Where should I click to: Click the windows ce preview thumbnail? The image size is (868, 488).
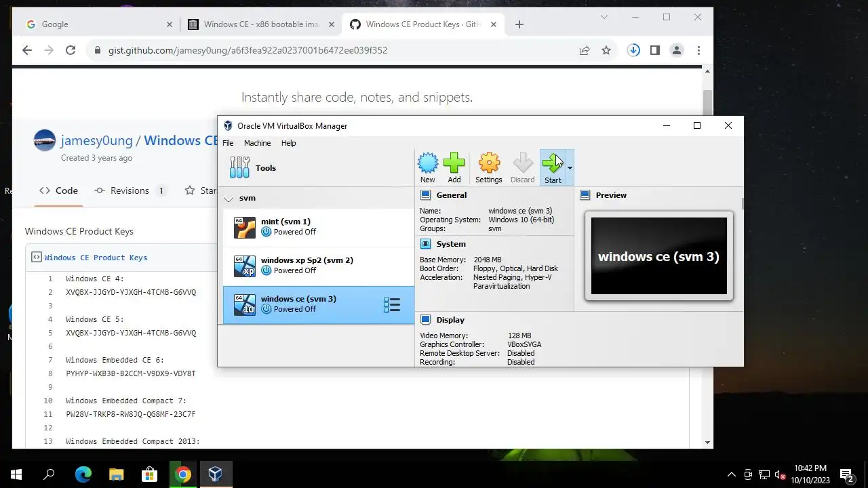click(658, 256)
